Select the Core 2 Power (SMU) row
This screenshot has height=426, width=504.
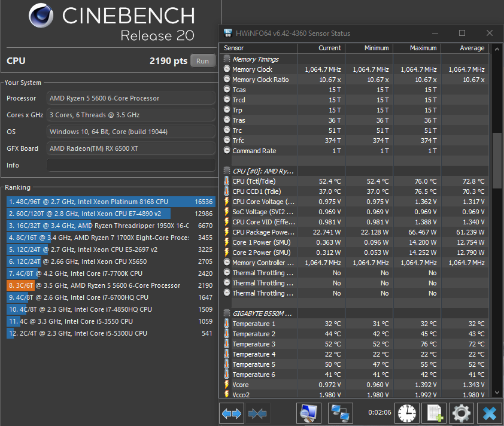(354, 252)
